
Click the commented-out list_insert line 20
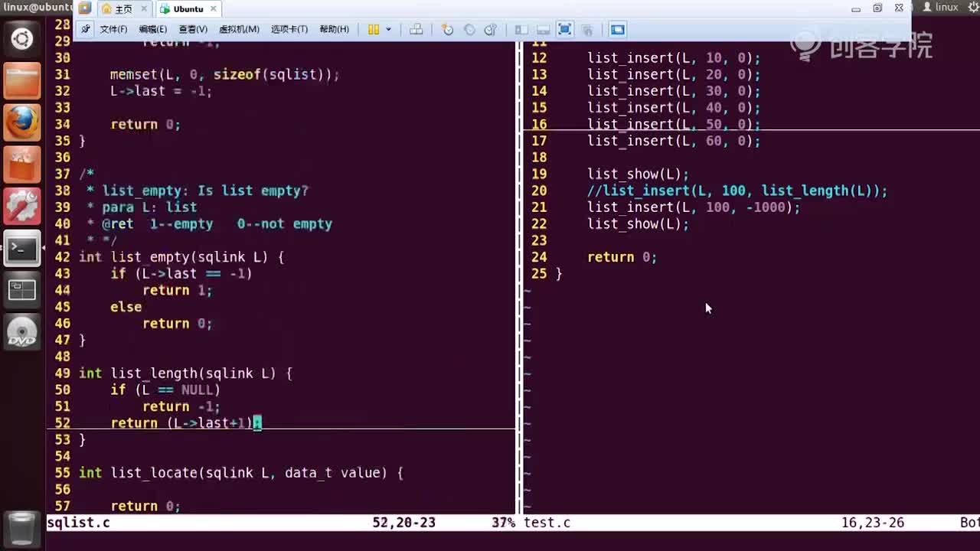click(x=737, y=191)
